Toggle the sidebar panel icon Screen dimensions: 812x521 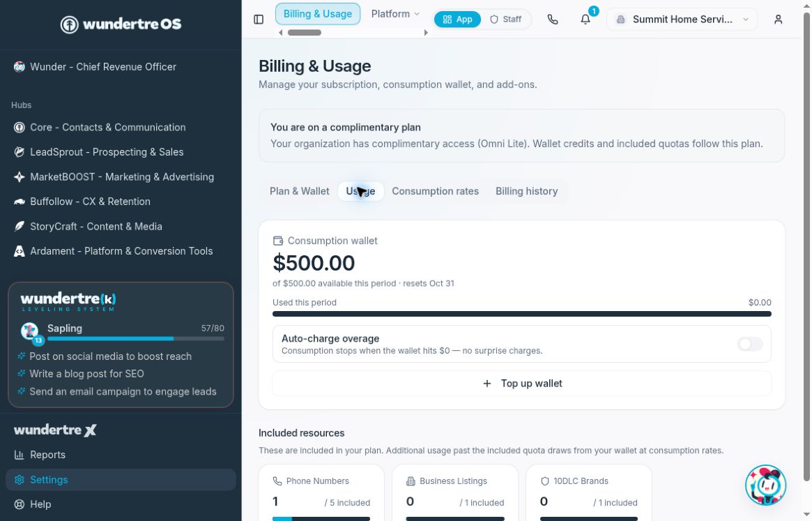259,20
